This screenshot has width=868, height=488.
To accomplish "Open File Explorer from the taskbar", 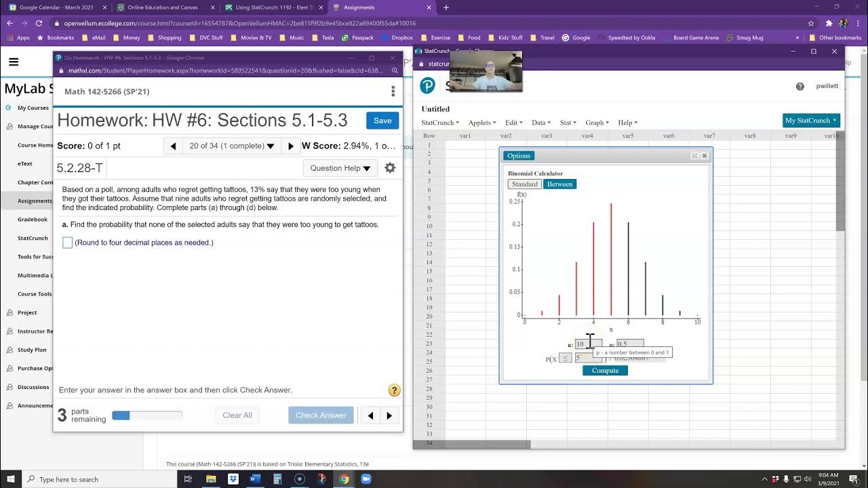I will coord(211,479).
